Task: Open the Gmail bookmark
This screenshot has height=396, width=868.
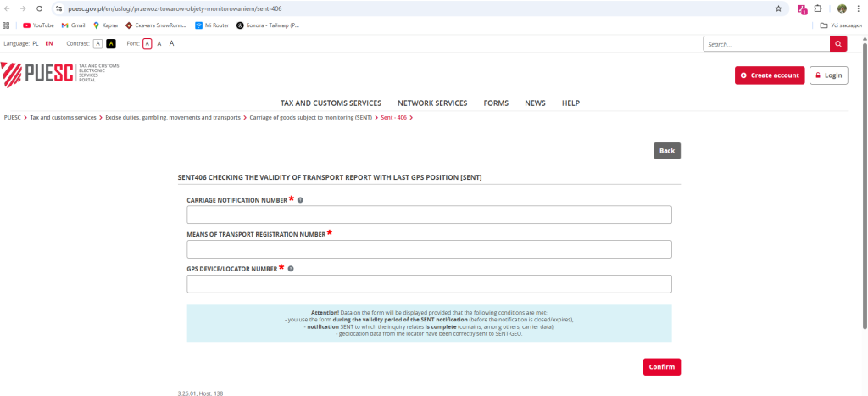Action: coord(73,25)
